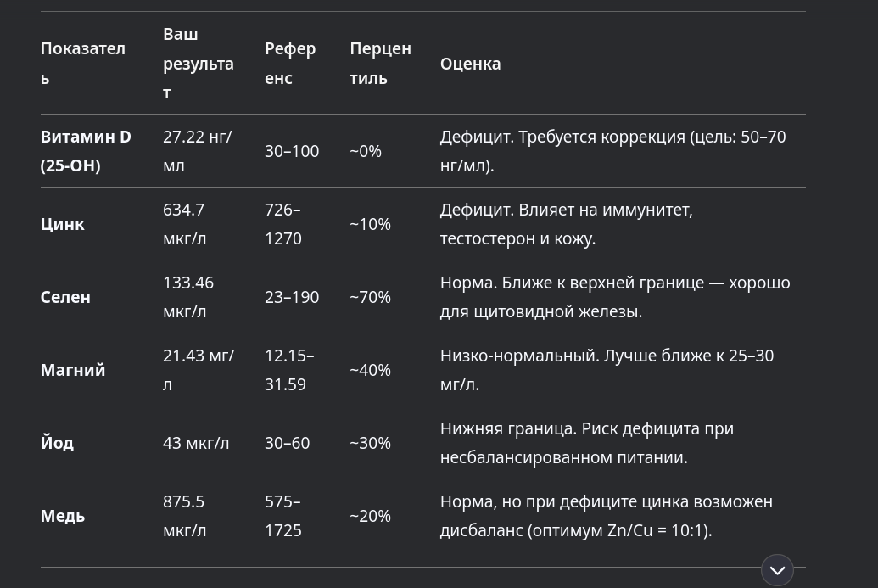Click the Селен row label
The height and width of the screenshot is (588, 878).
click(65, 297)
